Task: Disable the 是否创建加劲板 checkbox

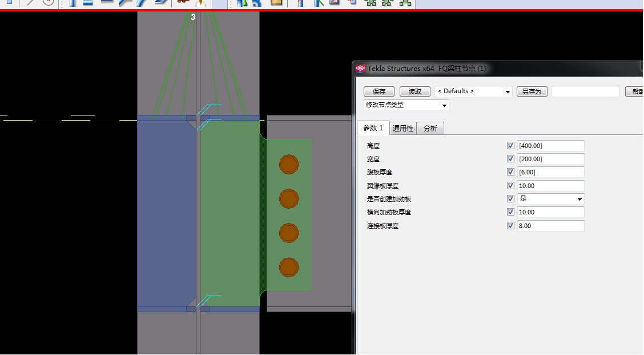Action: tap(510, 199)
